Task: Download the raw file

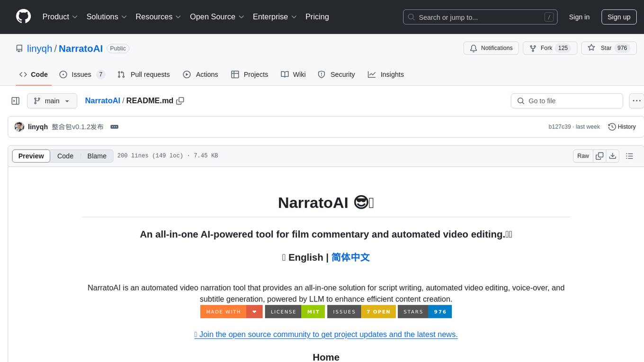Action: (x=612, y=156)
